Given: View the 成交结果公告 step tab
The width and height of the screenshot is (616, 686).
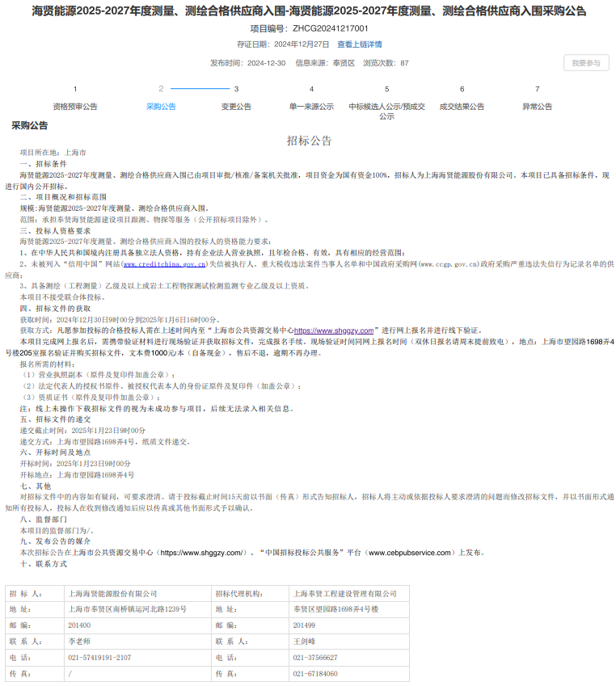Looking at the screenshot, I should [x=462, y=107].
